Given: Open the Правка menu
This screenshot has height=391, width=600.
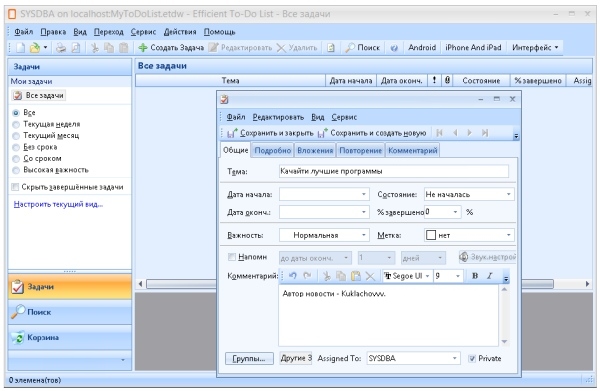Looking at the screenshot, I should pos(53,32).
